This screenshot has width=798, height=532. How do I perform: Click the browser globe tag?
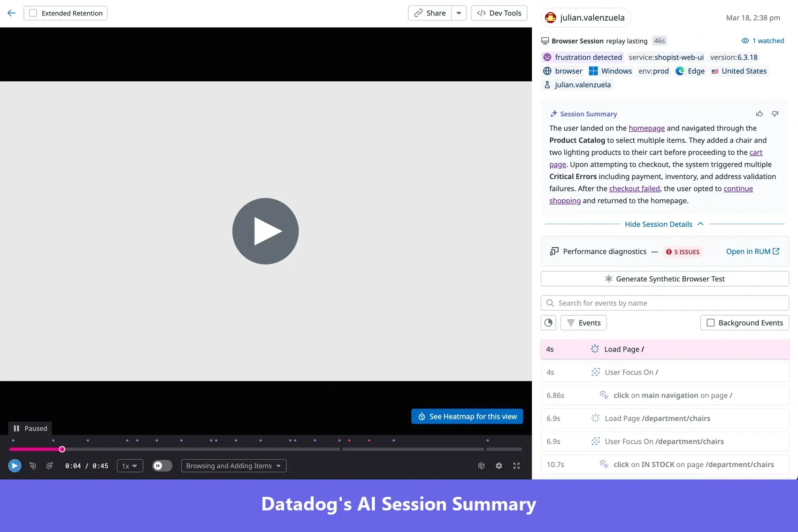click(563, 71)
